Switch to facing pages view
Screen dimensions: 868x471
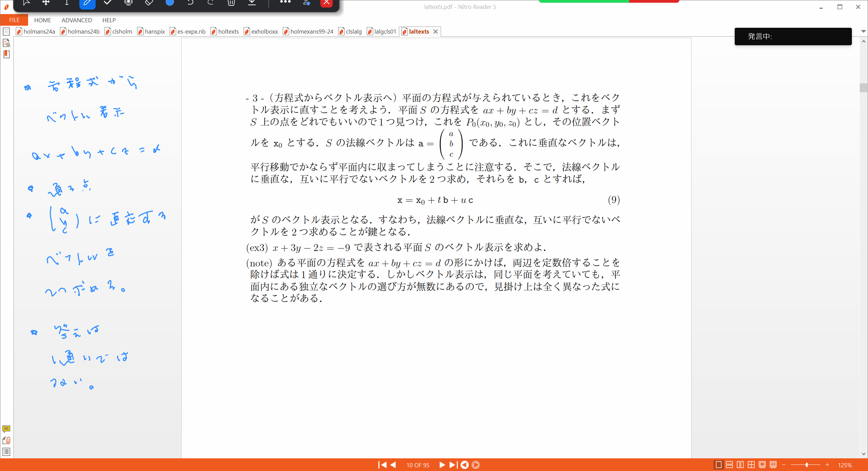point(740,465)
